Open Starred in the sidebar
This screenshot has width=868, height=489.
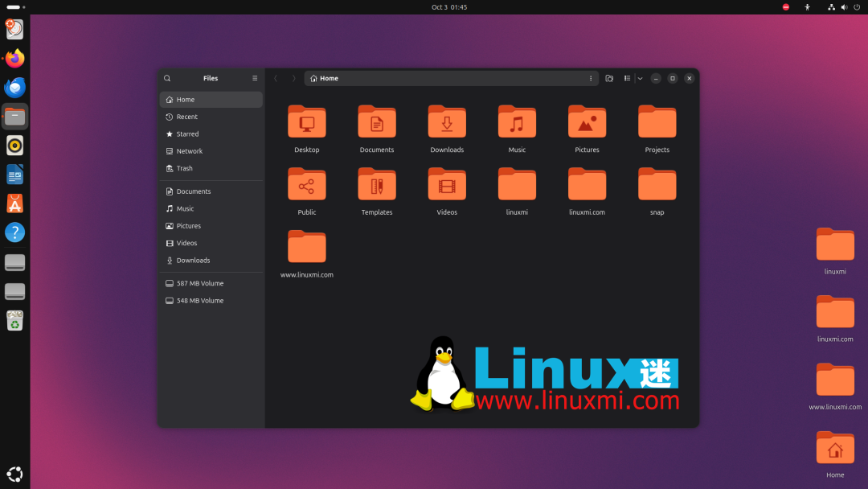(x=211, y=134)
